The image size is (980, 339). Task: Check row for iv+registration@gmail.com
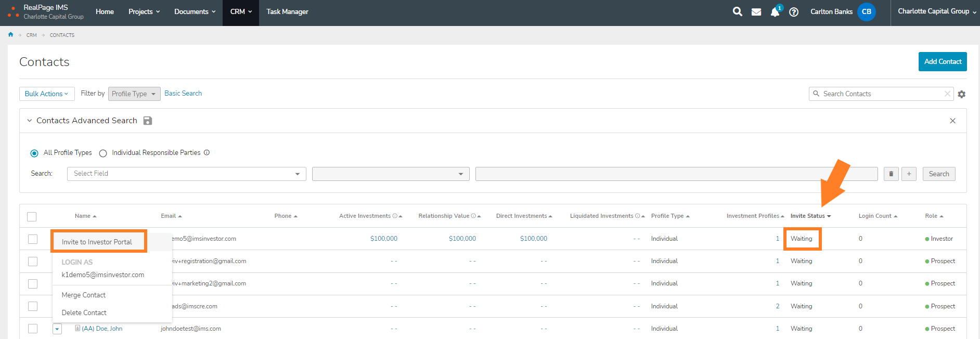coord(33,261)
